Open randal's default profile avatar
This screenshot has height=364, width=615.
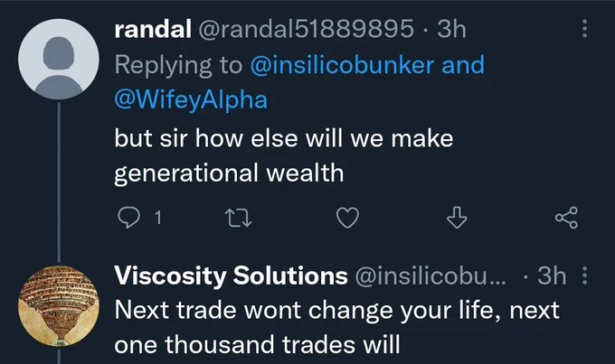coord(59,60)
